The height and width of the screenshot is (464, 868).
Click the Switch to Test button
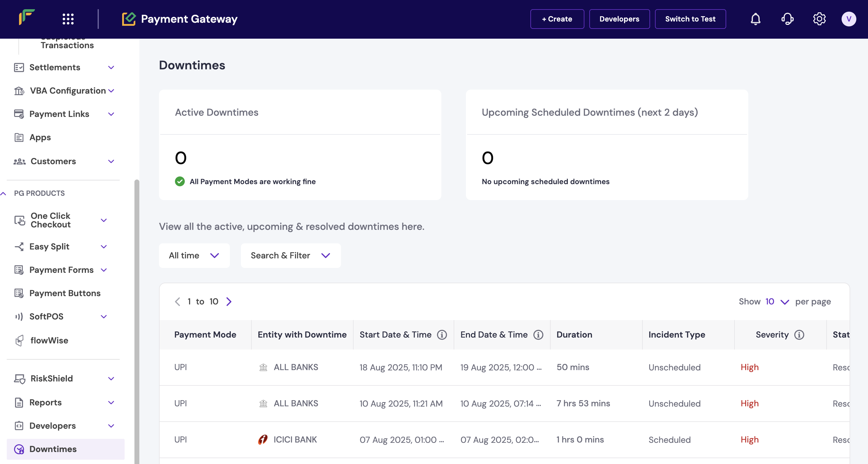[x=690, y=19]
